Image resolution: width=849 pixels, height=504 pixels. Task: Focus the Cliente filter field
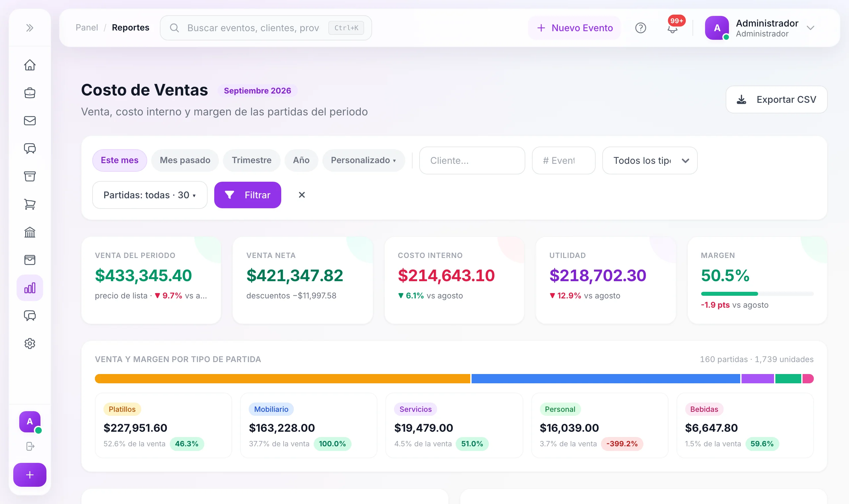472,160
